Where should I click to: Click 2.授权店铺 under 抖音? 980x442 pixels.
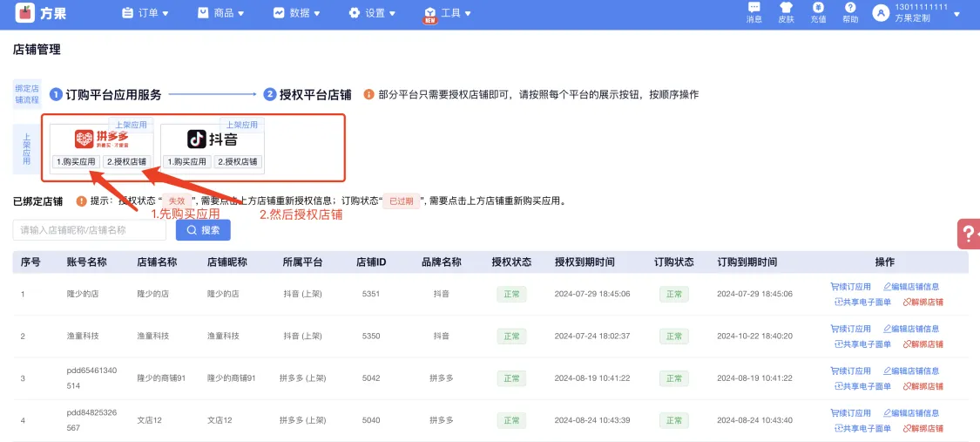[237, 161]
